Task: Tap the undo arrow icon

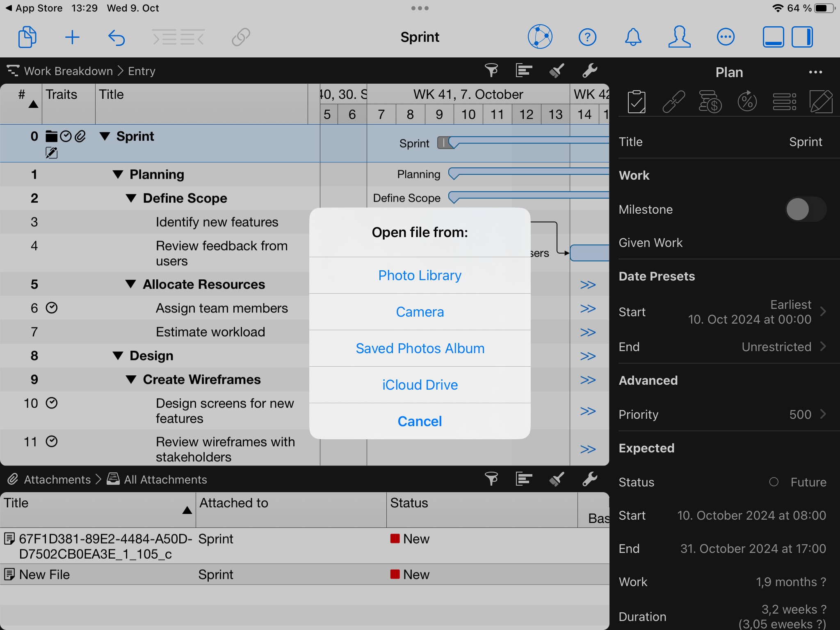Action: click(116, 37)
